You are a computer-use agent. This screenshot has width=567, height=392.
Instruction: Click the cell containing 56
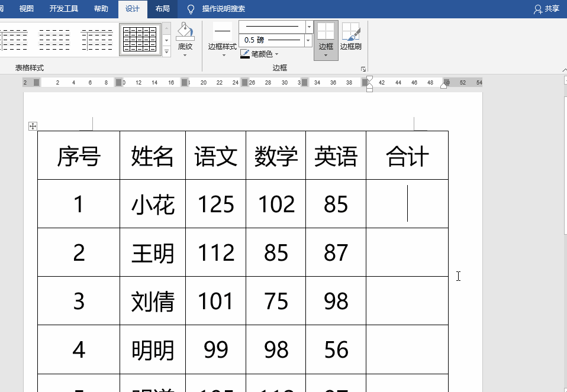(x=336, y=349)
